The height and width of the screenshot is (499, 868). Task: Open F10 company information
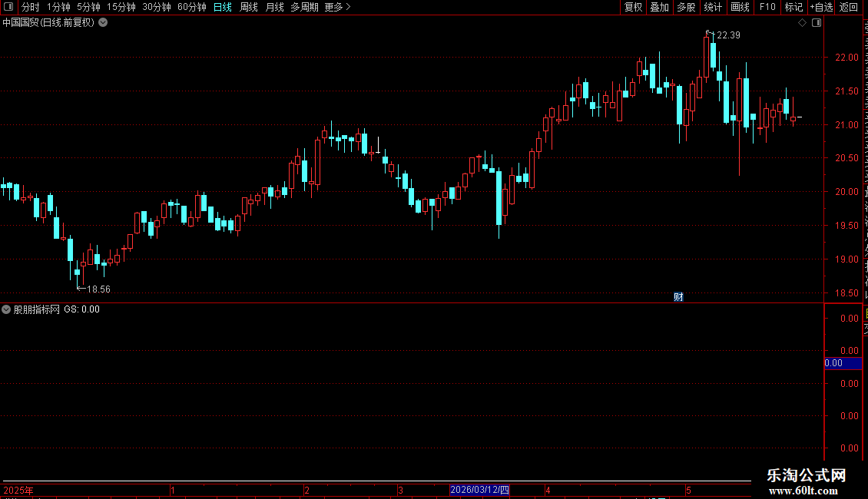(767, 7)
